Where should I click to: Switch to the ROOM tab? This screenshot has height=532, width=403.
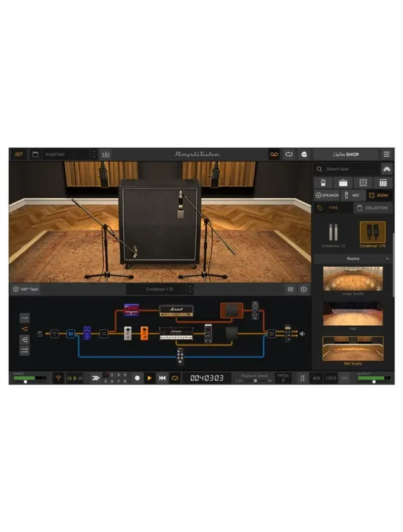[378, 195]
